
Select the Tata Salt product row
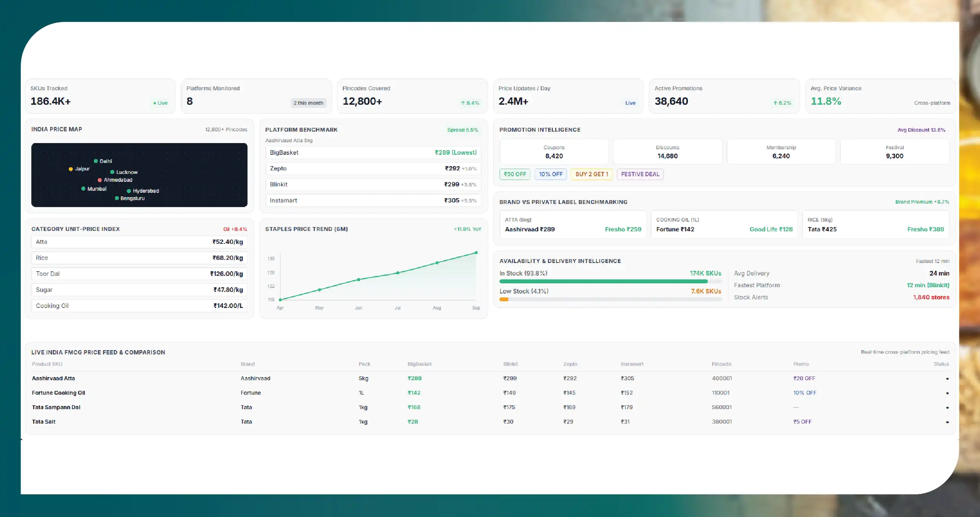pos(490,422)
